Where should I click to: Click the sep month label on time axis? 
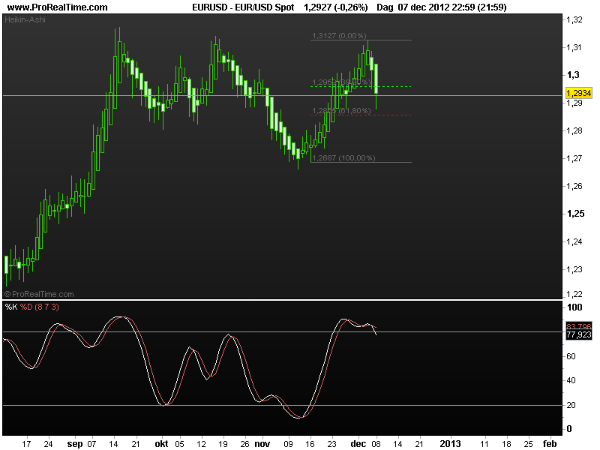75,444
